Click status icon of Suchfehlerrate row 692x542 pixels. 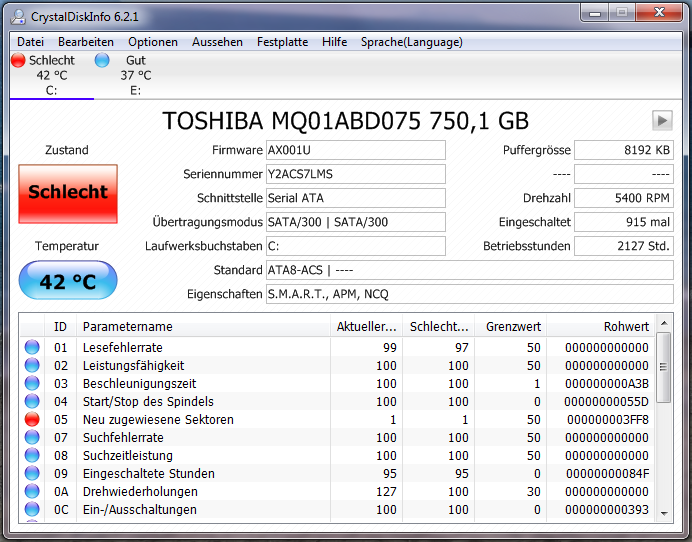[32, 437]
